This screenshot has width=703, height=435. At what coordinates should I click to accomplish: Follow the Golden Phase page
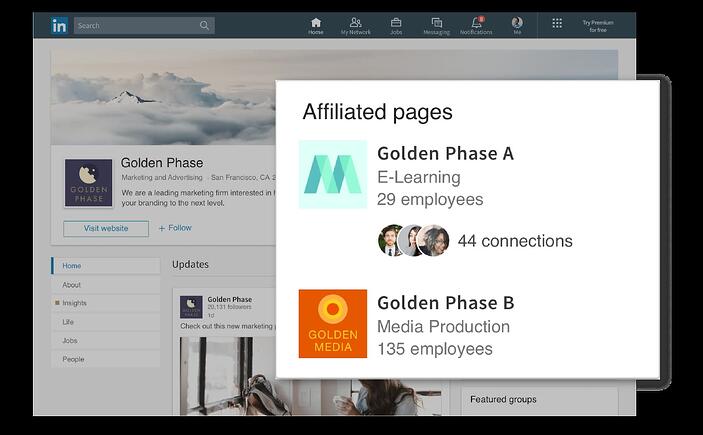click(x=175, y=228)
